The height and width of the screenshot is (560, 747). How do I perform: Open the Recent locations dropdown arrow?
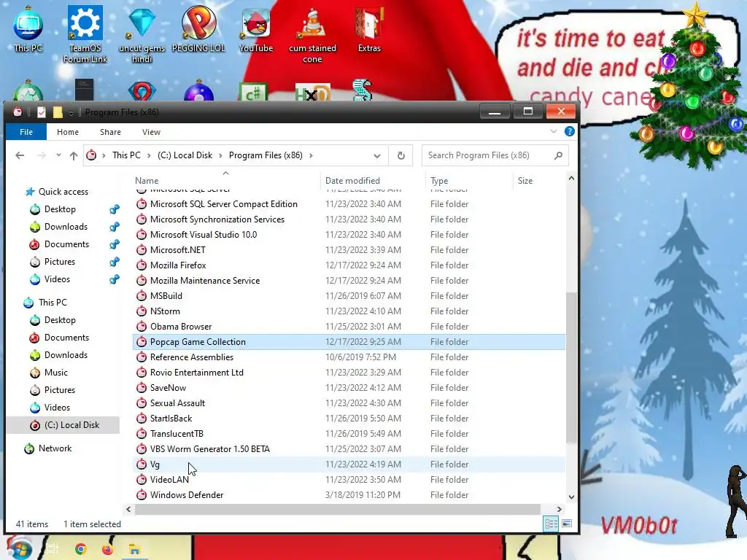58,155
